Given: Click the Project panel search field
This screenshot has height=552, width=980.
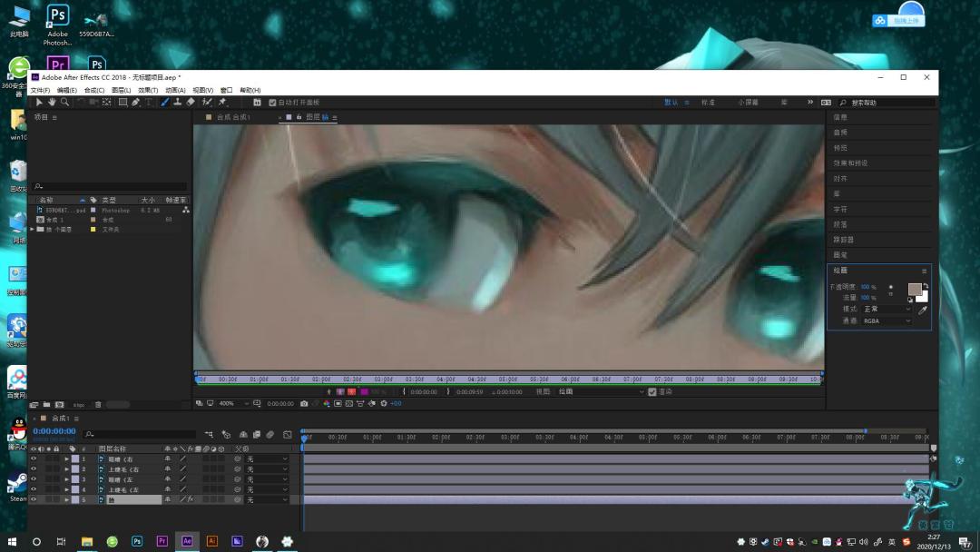Looking at the screenshot, I should 110,186.
